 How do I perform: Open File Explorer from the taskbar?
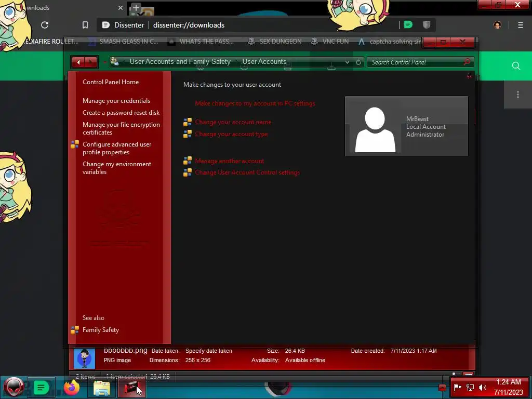101,388
